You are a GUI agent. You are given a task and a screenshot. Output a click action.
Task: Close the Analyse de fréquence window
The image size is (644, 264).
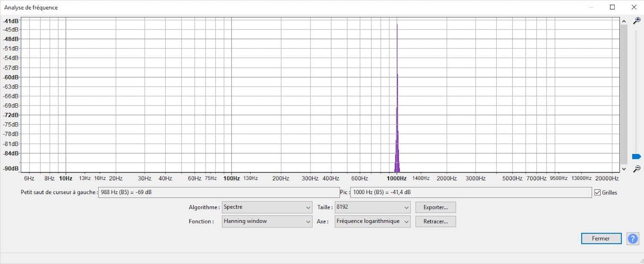pyautogui.click(x=634, y=7)
